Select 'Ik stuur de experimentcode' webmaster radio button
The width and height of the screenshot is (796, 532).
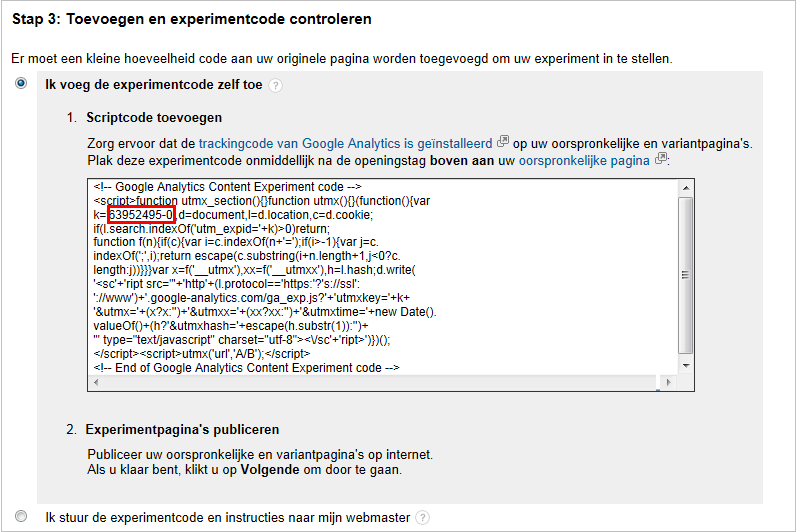21,516
